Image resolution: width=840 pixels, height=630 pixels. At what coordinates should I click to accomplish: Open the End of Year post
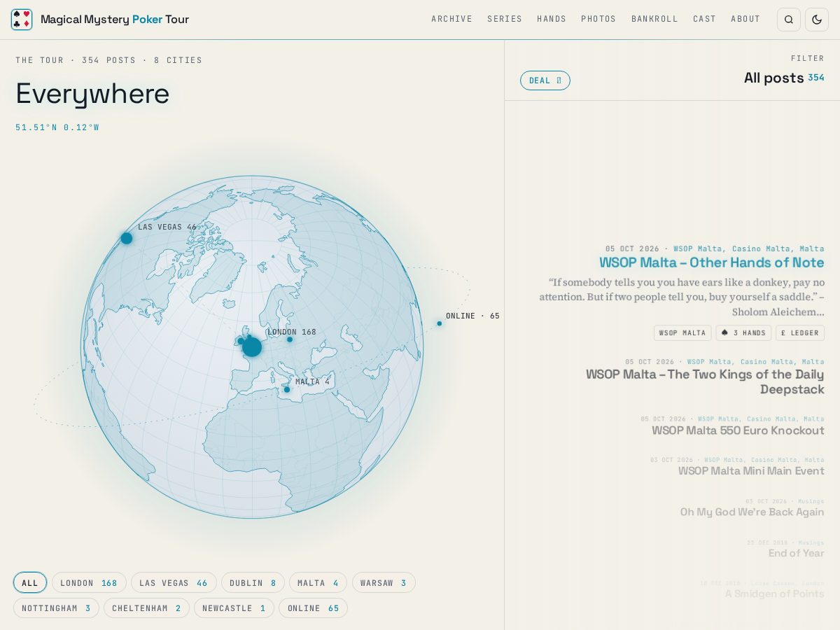[796, 553]
